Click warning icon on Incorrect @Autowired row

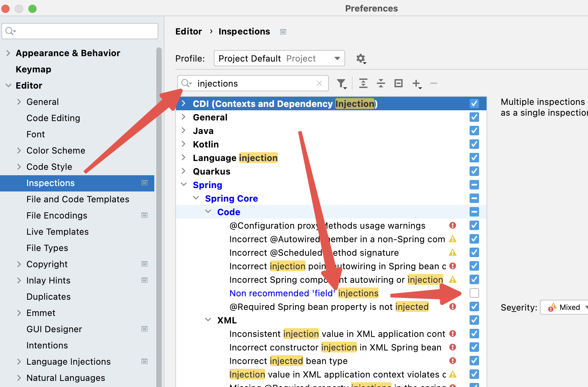(453, 239)
